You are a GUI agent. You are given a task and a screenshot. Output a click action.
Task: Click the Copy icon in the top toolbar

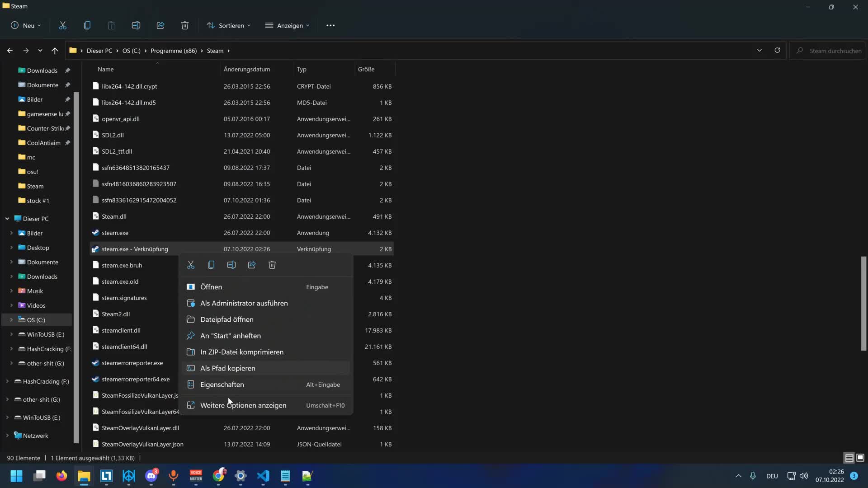[87, 25]
